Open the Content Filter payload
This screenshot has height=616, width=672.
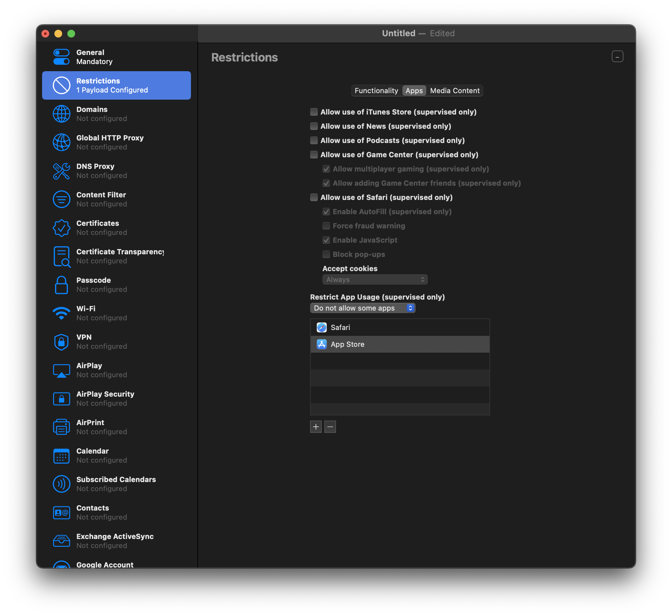[x=62, y=199]
